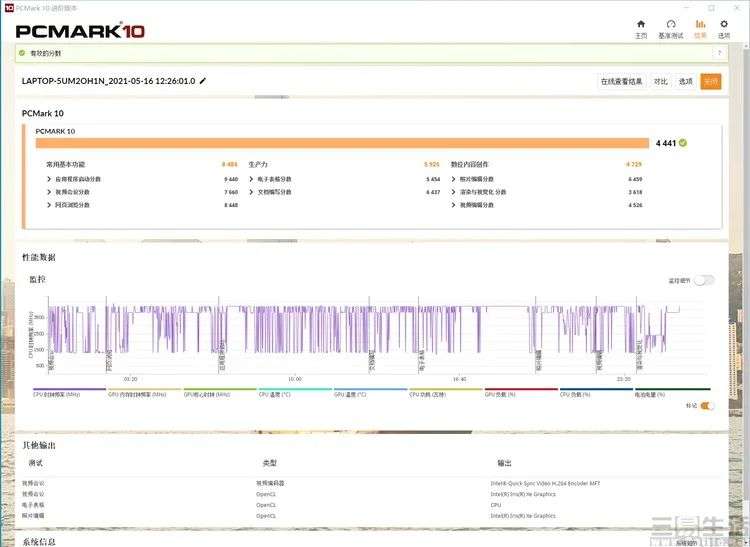
Task: Toggle the 监控细节 monitoring details switch
Action: (x=704, y=280)
